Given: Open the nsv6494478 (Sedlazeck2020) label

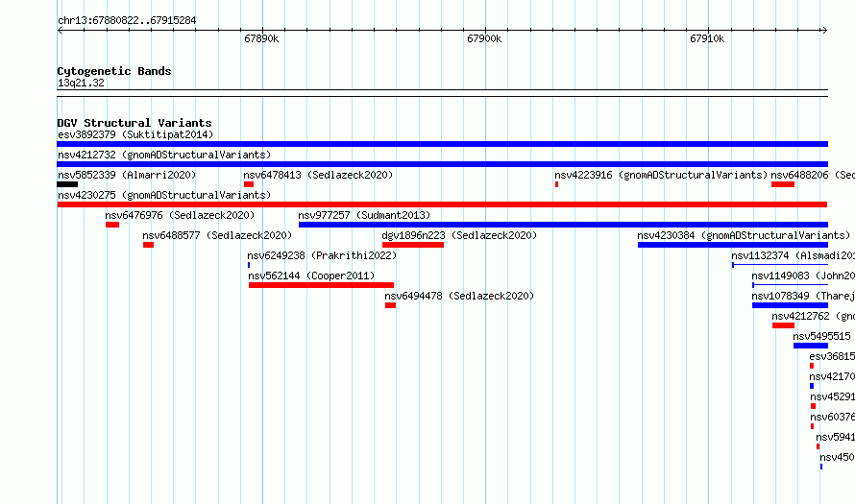Looking at the screenshot, I should pyautogui.click(x=459, y=296).
